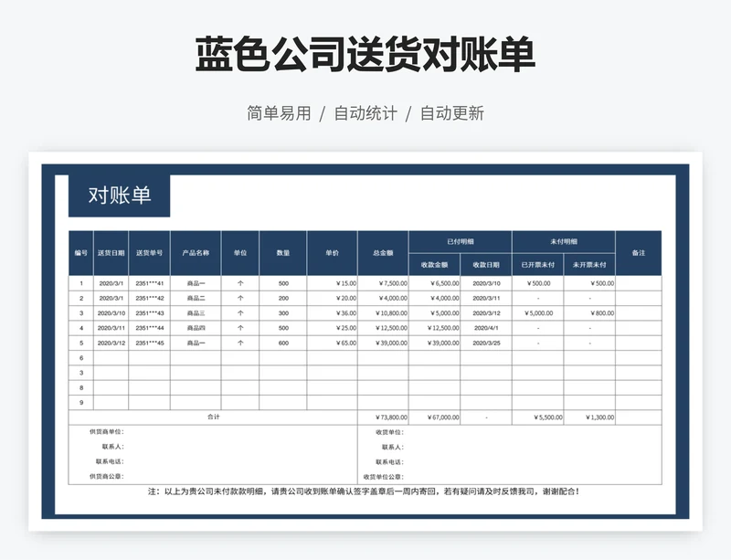Select total amount ¥10,800.00
The height and width of the screenshot is (560, 731).
pyautogui.click(x=383, y=313)
